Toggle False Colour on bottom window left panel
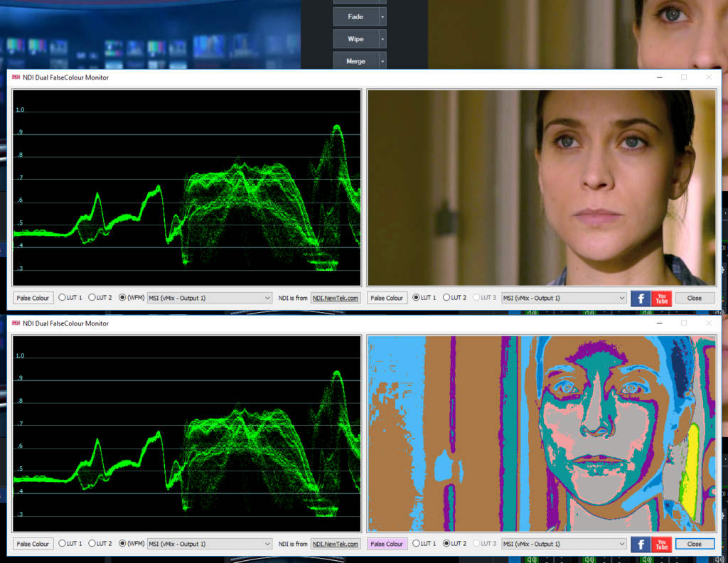Image resolution: width=728 pixels, height=563 pixels. (33, 544)
